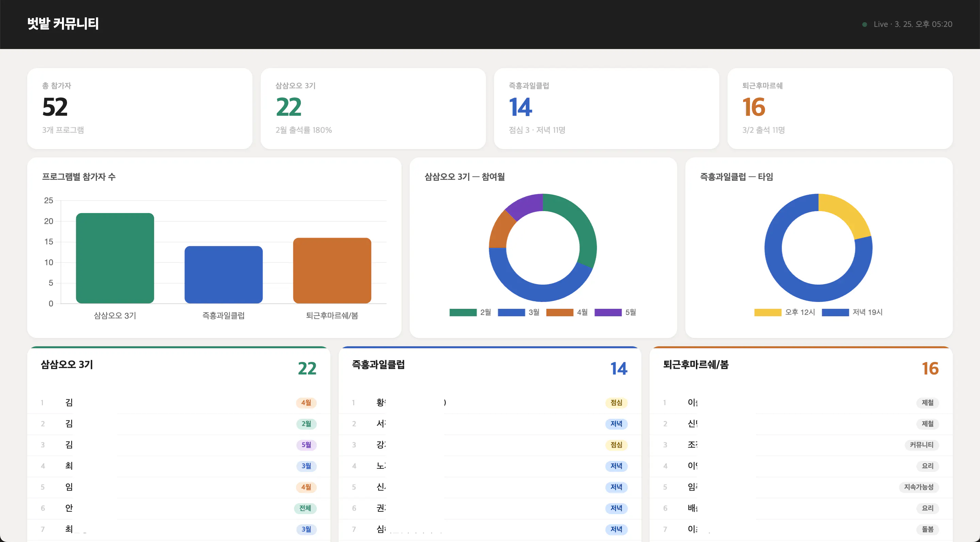Click the 퇴근후마르쉐/봄 list panel heading
Viewport: 980px width, 542px height.
point(696,364)
